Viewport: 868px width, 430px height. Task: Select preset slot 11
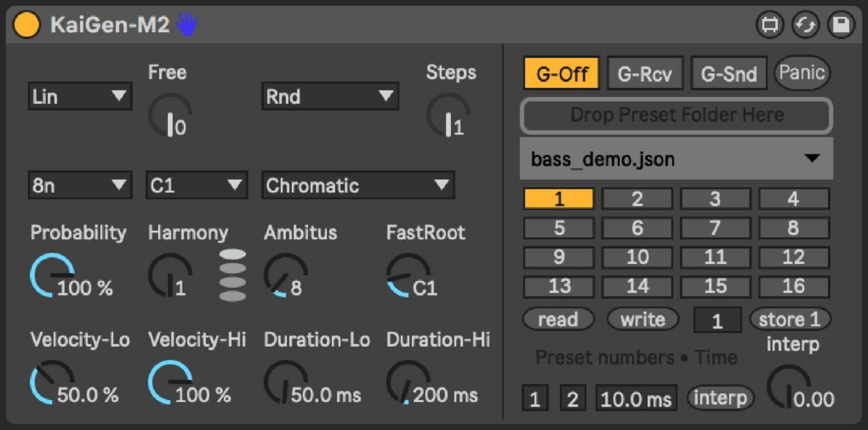(715, 257)
